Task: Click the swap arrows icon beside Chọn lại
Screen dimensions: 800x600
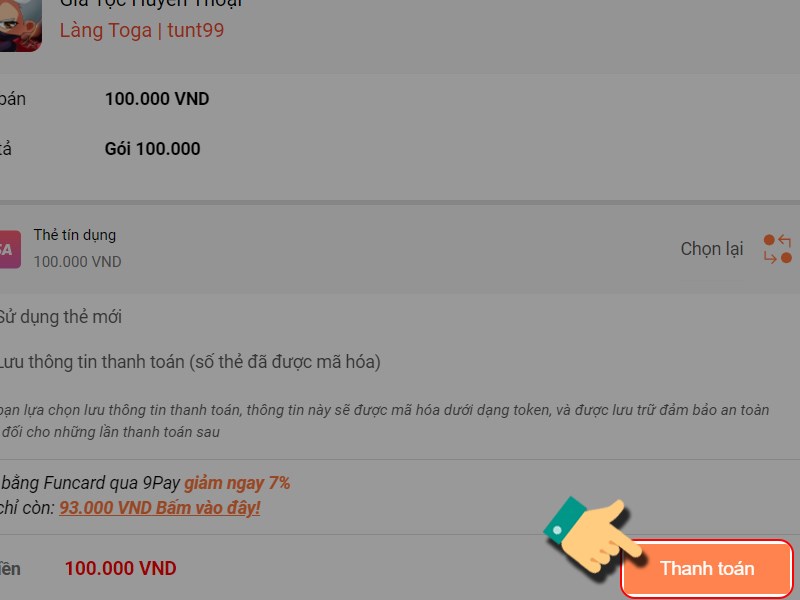Action: [x=778, y=249]
